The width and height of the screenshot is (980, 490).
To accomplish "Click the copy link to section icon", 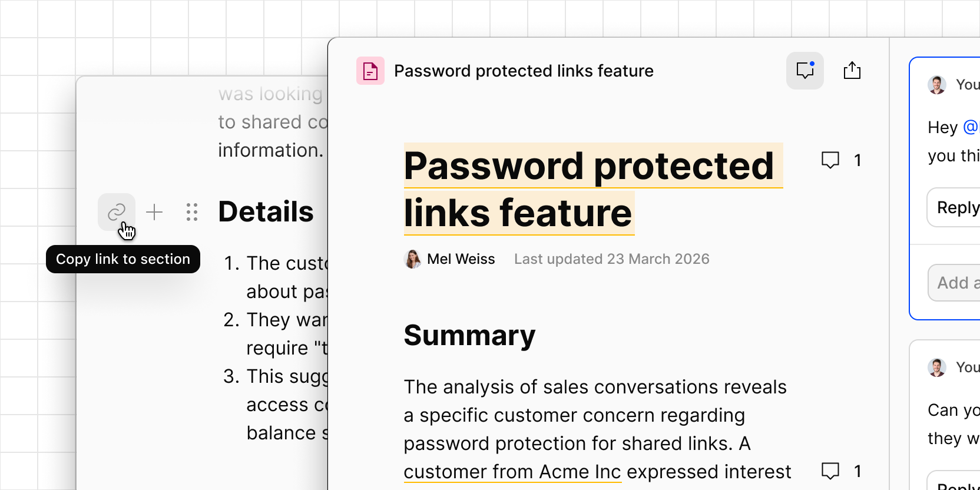I will 117,212.
